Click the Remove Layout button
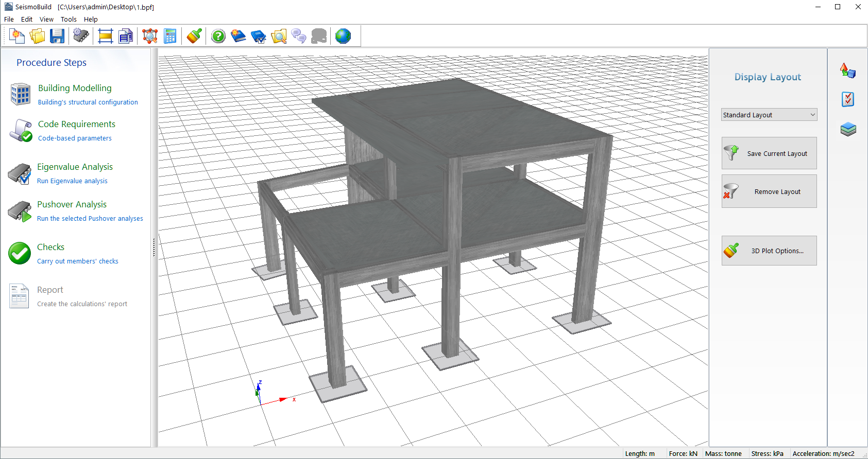 click(769, 191)
